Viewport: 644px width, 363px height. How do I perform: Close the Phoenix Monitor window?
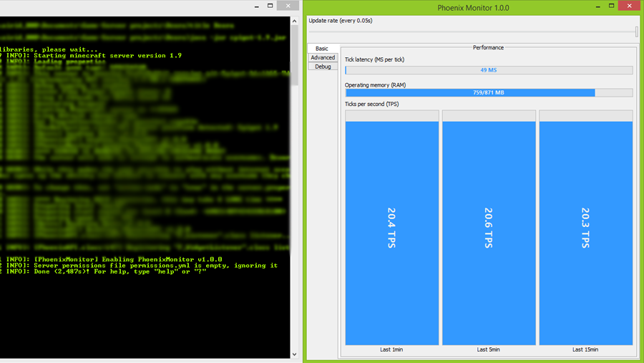click(x=629, y=6)
